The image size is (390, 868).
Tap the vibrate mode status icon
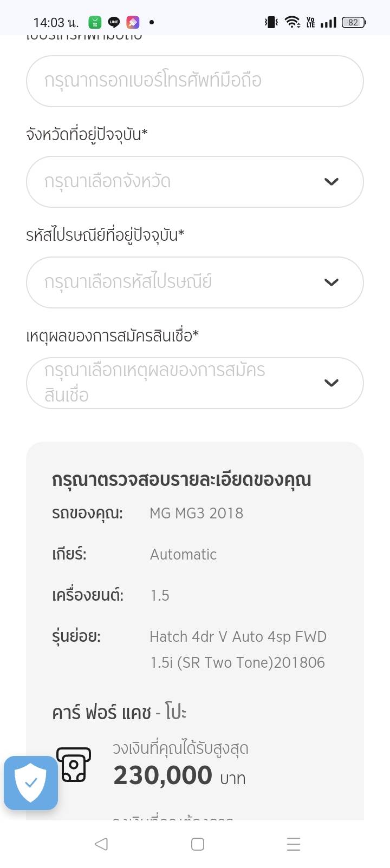(x=271, y=22)
